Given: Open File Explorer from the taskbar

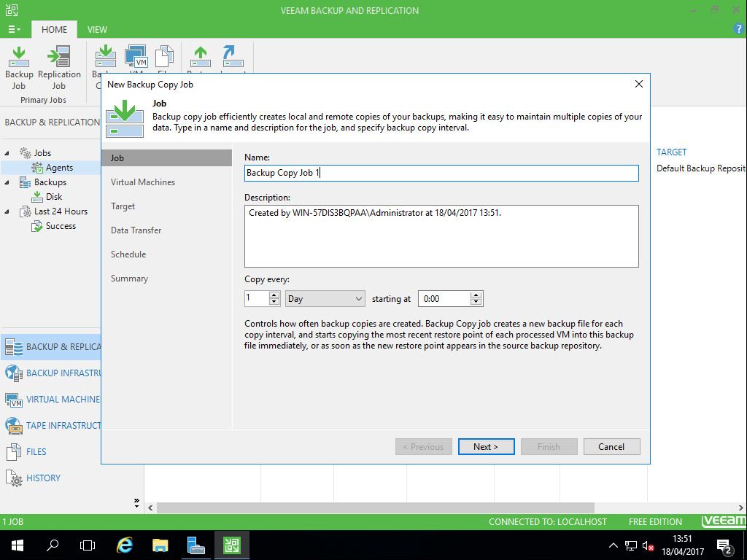Looking at the screenshot, I should 160,545.
